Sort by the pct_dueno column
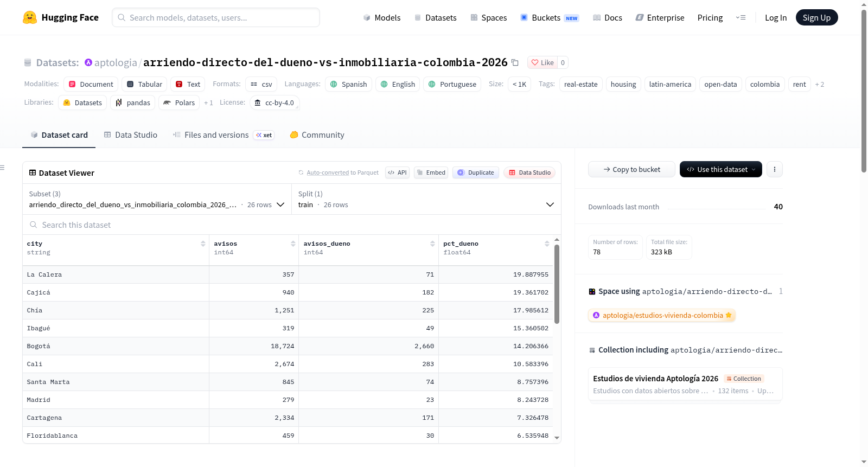The image size is (868, 467). coord(547,244)
